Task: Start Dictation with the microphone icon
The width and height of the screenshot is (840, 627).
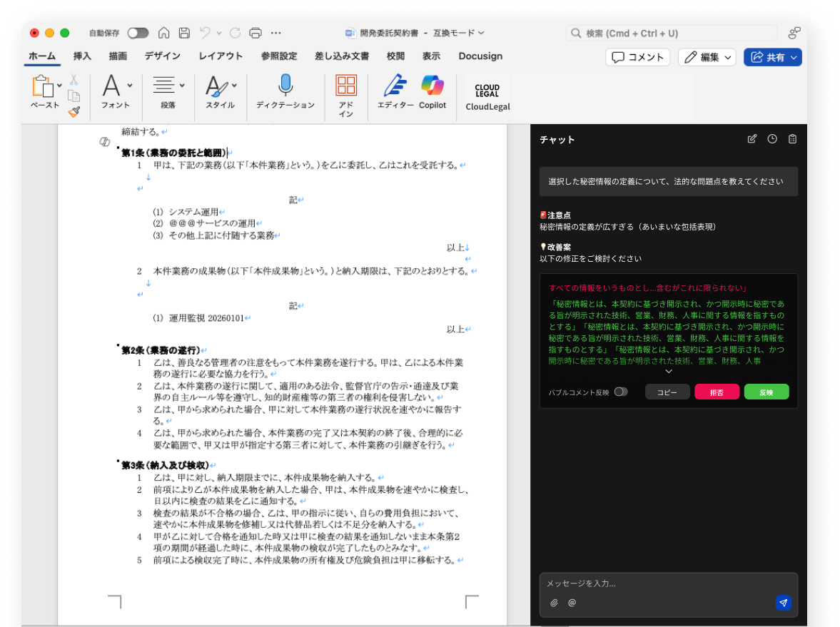Action: tap(285, 92)
